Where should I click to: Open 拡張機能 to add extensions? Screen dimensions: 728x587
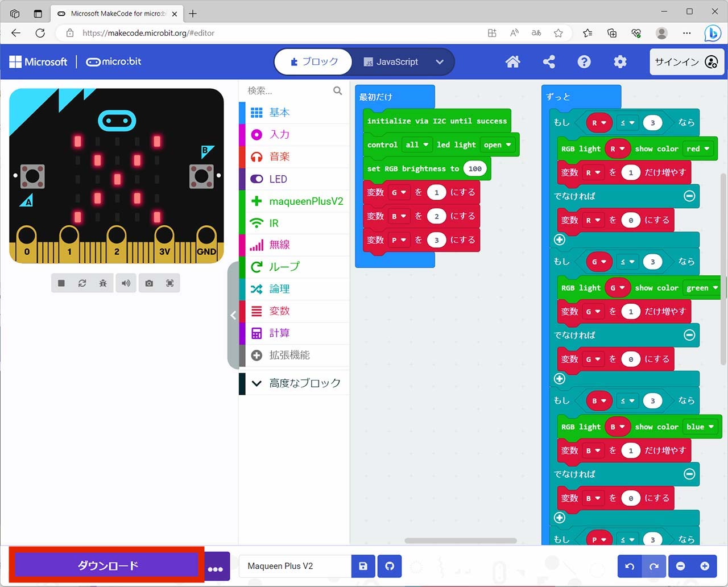(x=294, y=355)
